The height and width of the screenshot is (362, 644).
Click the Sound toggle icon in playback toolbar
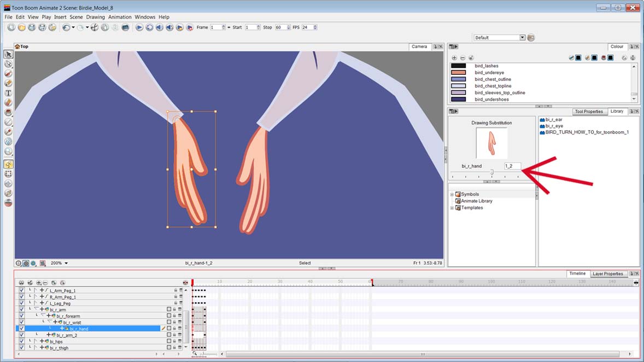tap(160, 27)
